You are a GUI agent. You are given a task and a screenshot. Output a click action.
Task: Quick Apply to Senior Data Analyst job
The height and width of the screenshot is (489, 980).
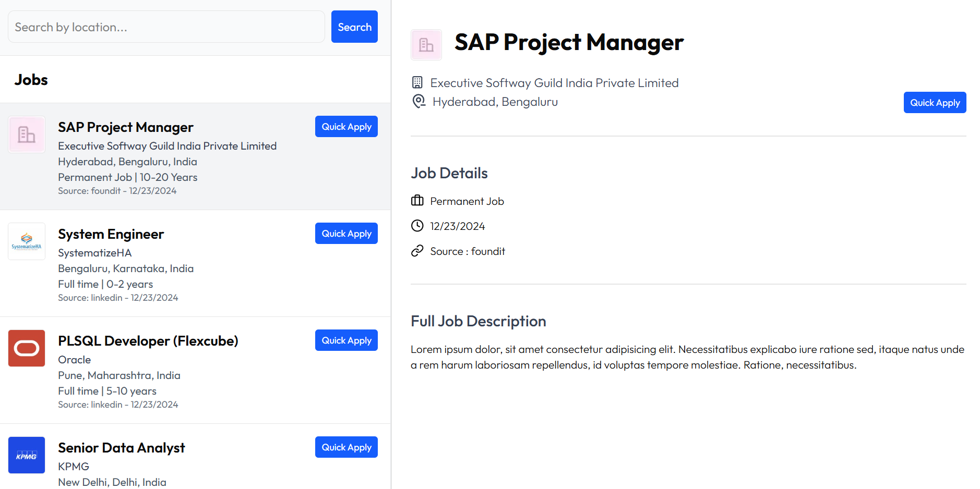(346, 447)
